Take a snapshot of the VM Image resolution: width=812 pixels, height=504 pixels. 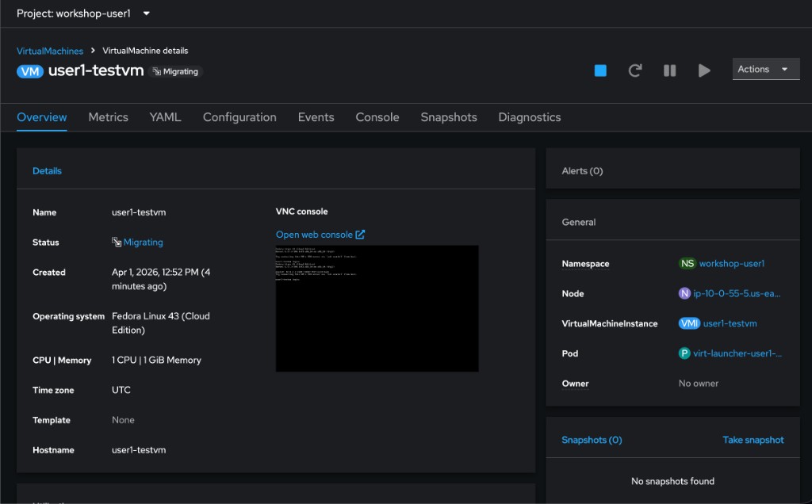(x=753, y=439)
